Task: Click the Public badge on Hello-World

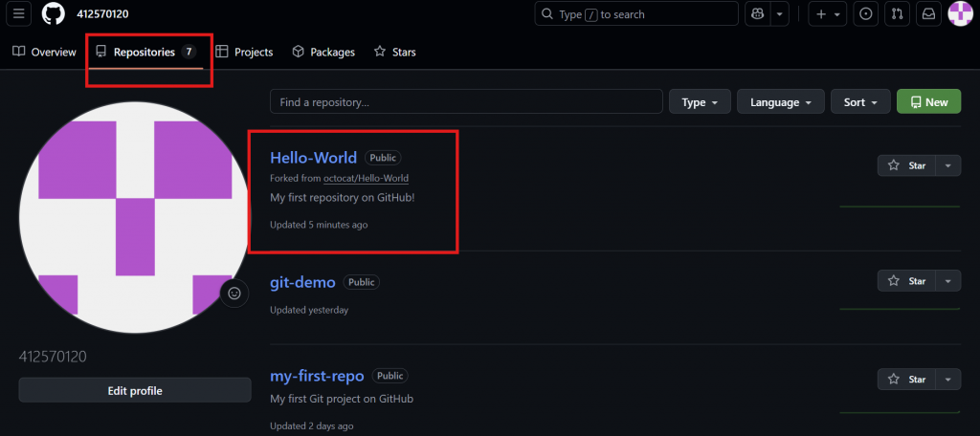Action: point(383,158)
